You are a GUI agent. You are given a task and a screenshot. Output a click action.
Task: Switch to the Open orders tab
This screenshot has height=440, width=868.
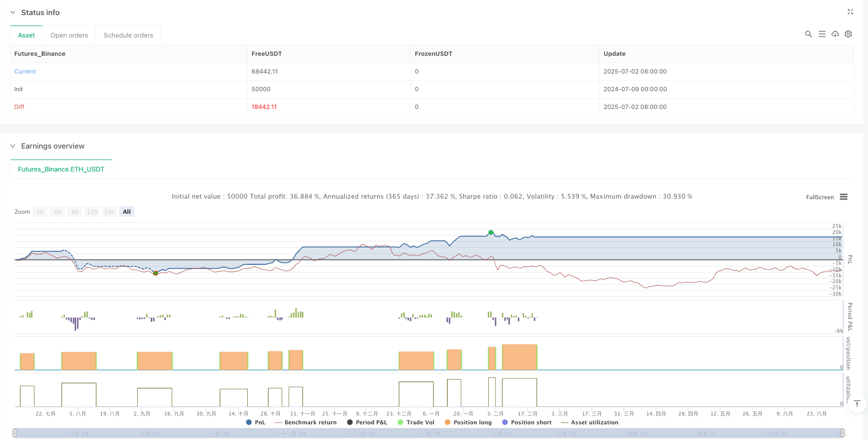pyautogui.click(x=69, y=35)
